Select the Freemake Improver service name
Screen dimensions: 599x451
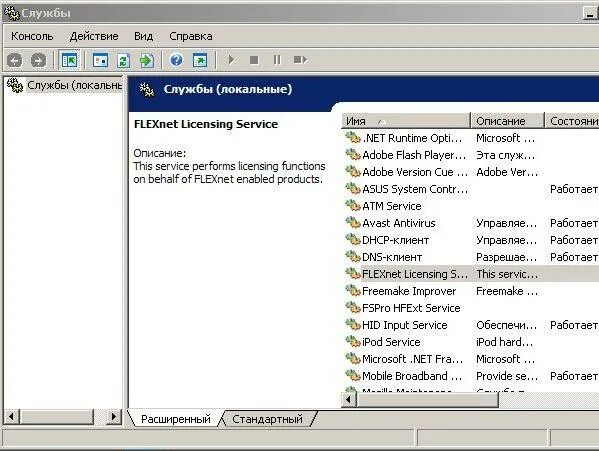pyautogui.click(x=409, y=291)
